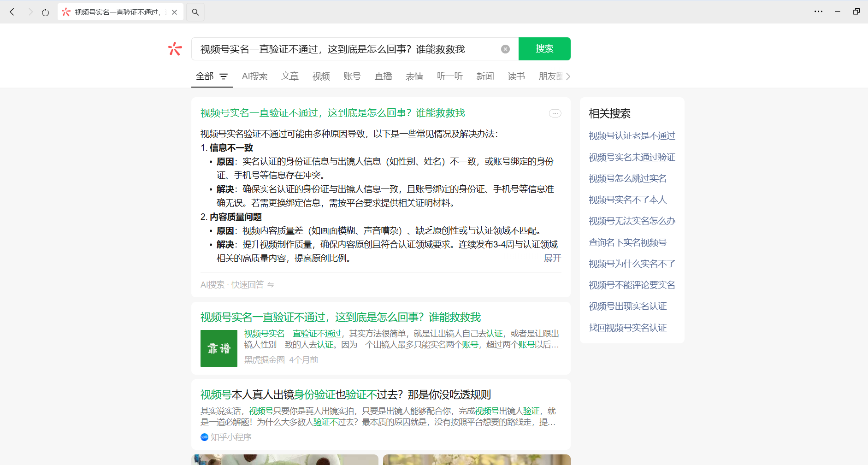Image resolution: width=868 pixels, height=465 pixels.
Task: Switch to the 读书 tab
Action: click(516, 76)
